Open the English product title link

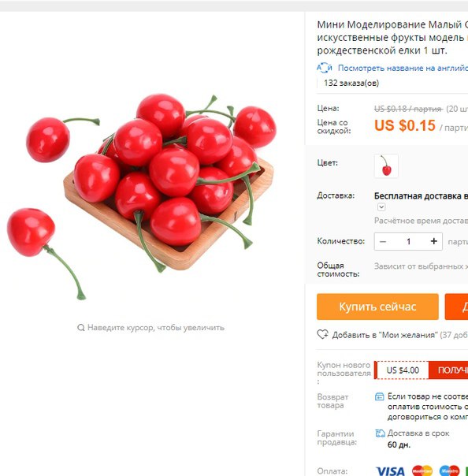403,68
